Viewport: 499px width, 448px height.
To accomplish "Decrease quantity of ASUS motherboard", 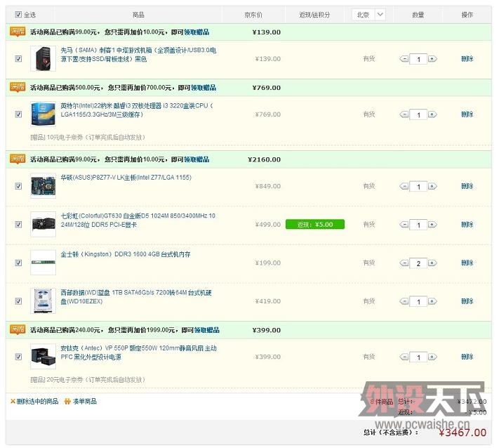I will point(404,186).
